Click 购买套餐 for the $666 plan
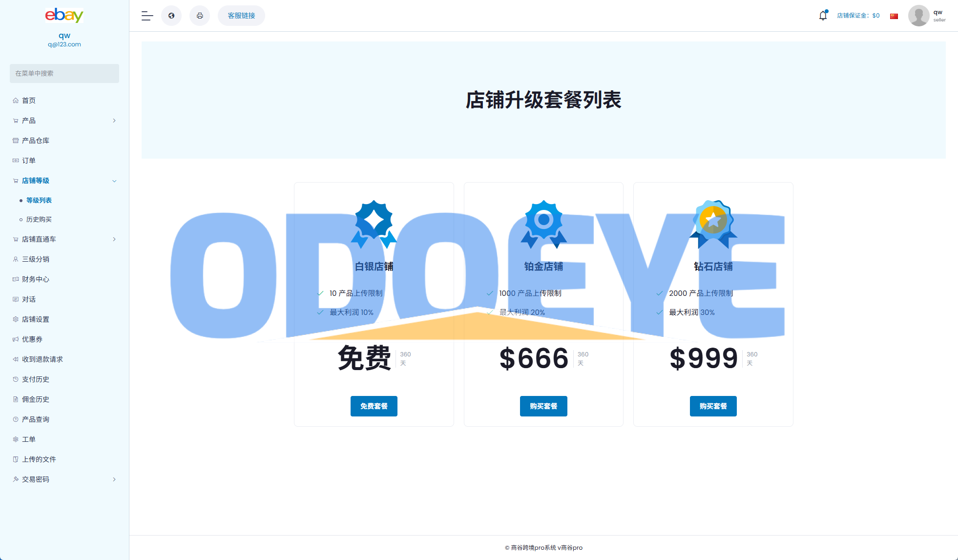Viewport: 958px width, 560px height. (x=543, y=406)
